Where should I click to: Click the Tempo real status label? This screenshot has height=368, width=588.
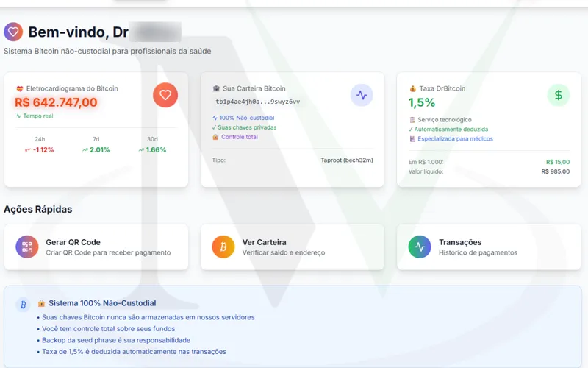tap(38, 116)
